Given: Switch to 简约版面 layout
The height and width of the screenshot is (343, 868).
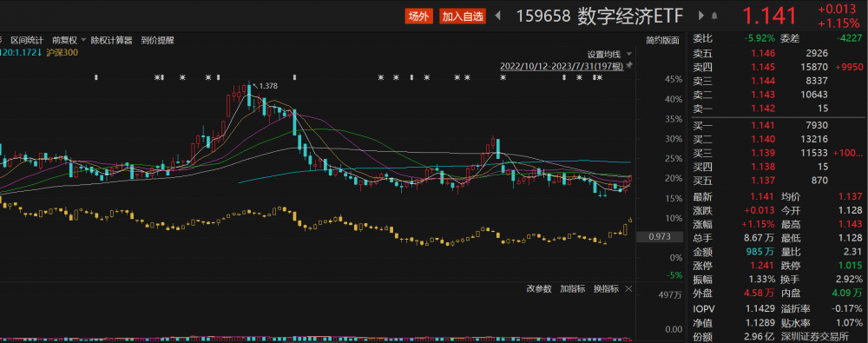Looking at the screenshot, I should click(x=662, y=40).
